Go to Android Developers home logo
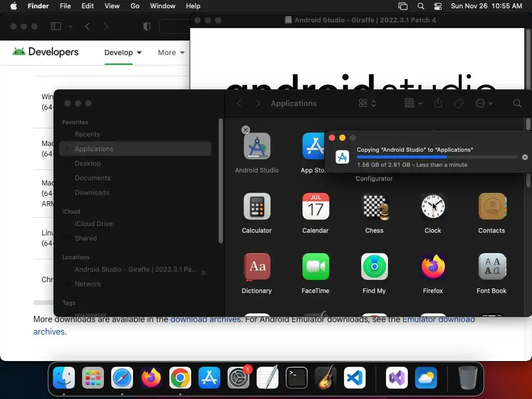 (46, 51)
